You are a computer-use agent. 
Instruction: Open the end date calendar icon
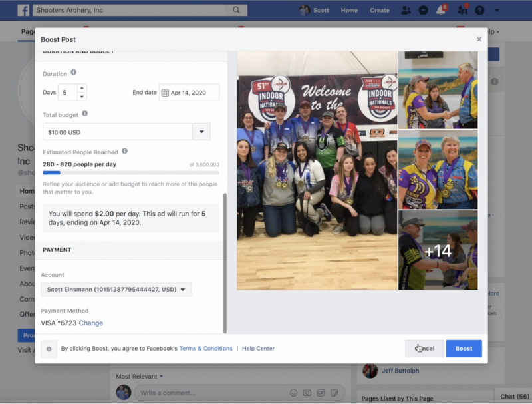coord(165,93)
